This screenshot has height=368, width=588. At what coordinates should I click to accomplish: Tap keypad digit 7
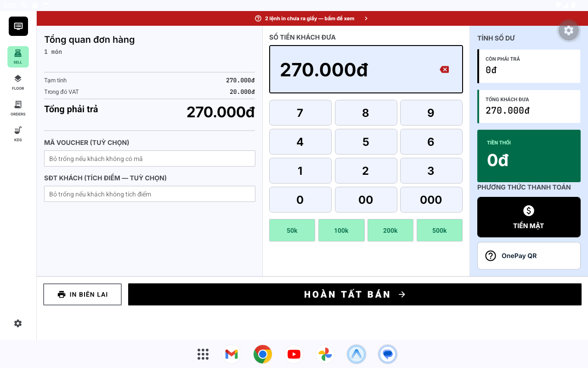tap(300, 113)
